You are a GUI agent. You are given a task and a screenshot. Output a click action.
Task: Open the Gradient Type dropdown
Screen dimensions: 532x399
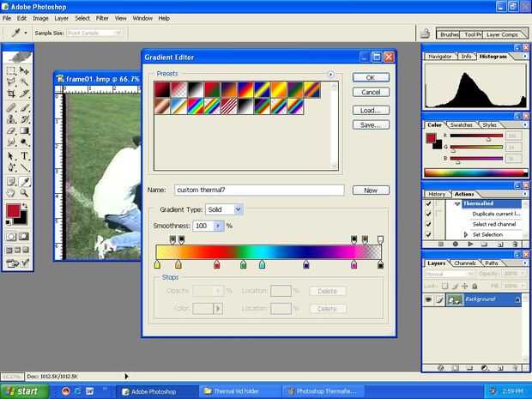coord(238,209)
